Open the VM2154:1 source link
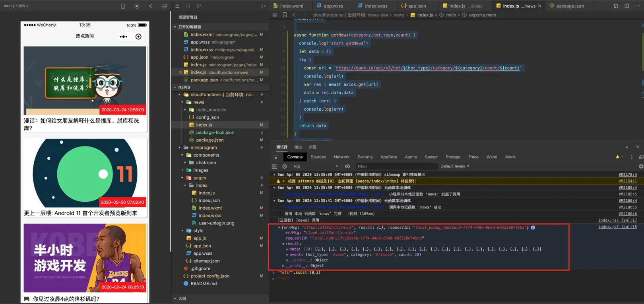 pos(628,181)
